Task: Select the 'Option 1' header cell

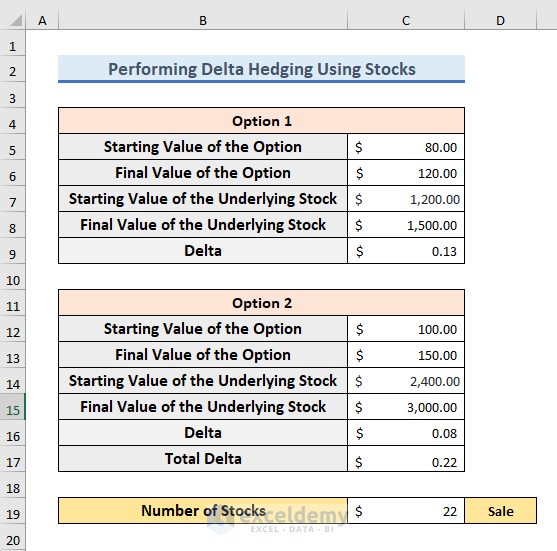Action: tap(261, 121)
